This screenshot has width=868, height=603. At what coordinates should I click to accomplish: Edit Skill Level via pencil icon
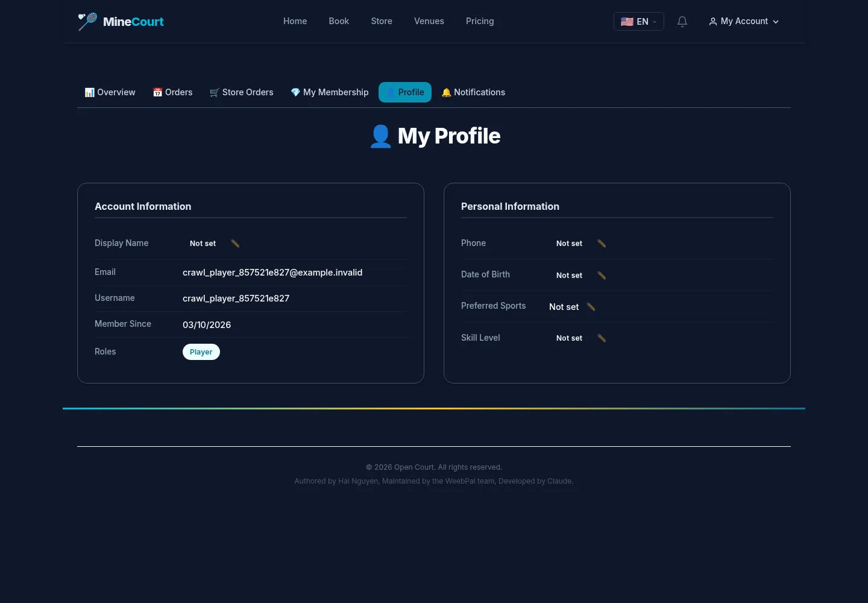[602, 338]
